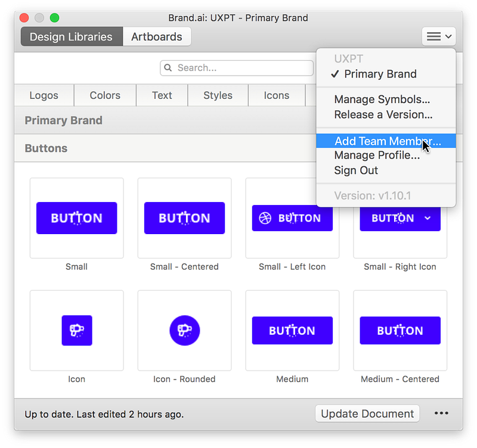The image size is (477, 448).
Task: Click the green zoom window button
Action: point(54,18)
